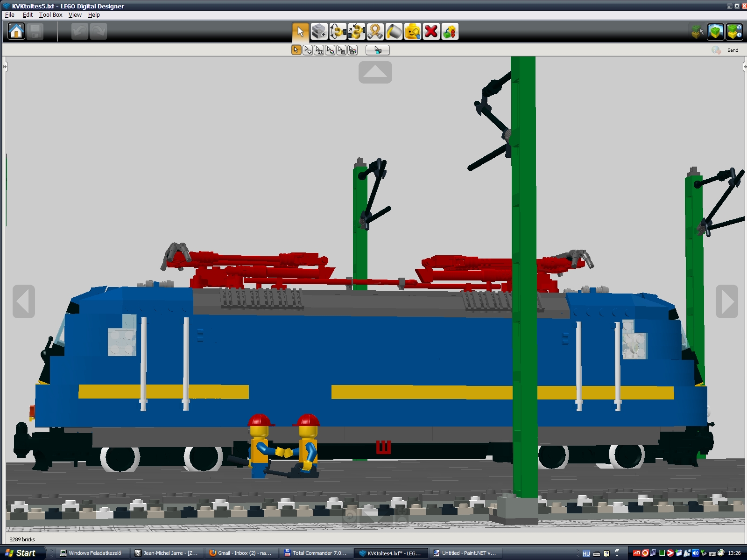Screen dimensions: 747x560
Task: Click the 8289 bricks count in status bar
Action: point(22,539)
